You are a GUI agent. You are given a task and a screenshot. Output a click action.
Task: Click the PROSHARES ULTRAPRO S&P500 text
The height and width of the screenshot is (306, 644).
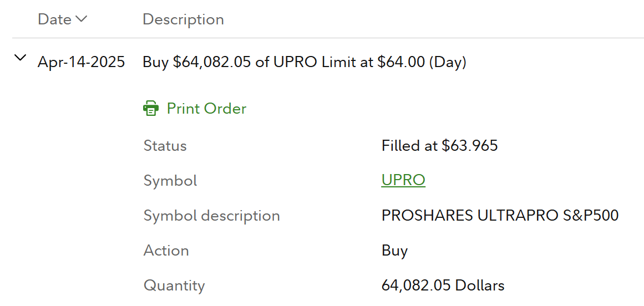coord(500,216)
